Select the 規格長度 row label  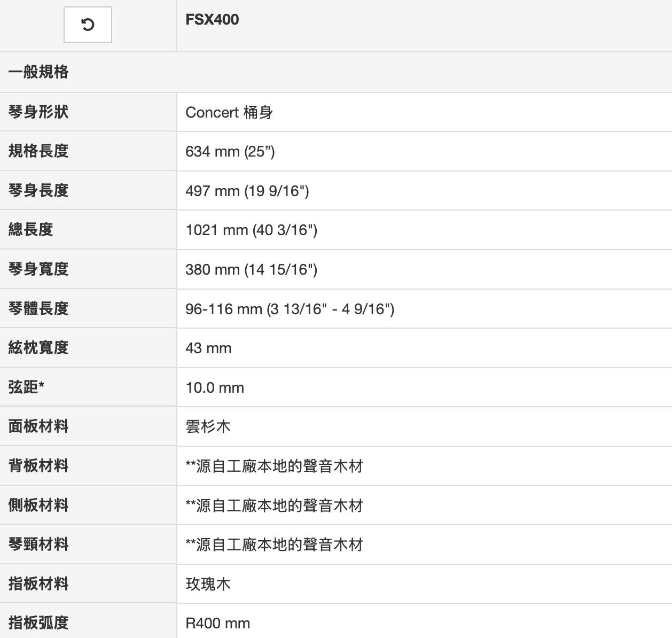[x=38, y=151]
